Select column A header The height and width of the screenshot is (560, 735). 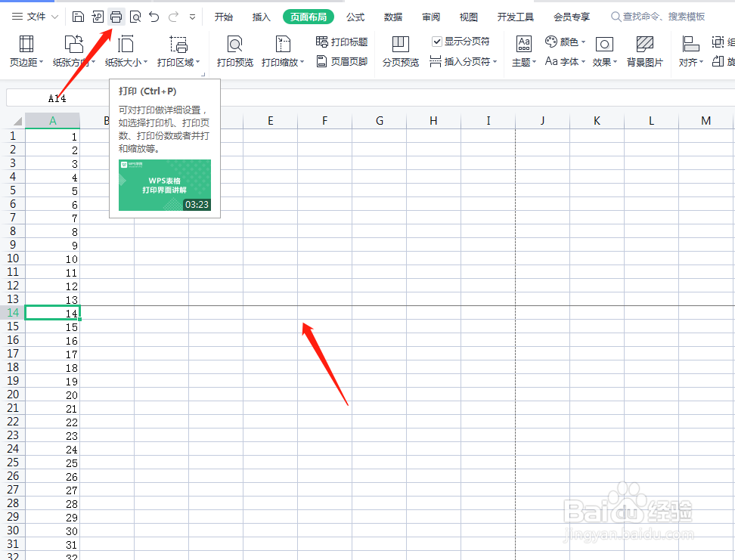(52, 121)
